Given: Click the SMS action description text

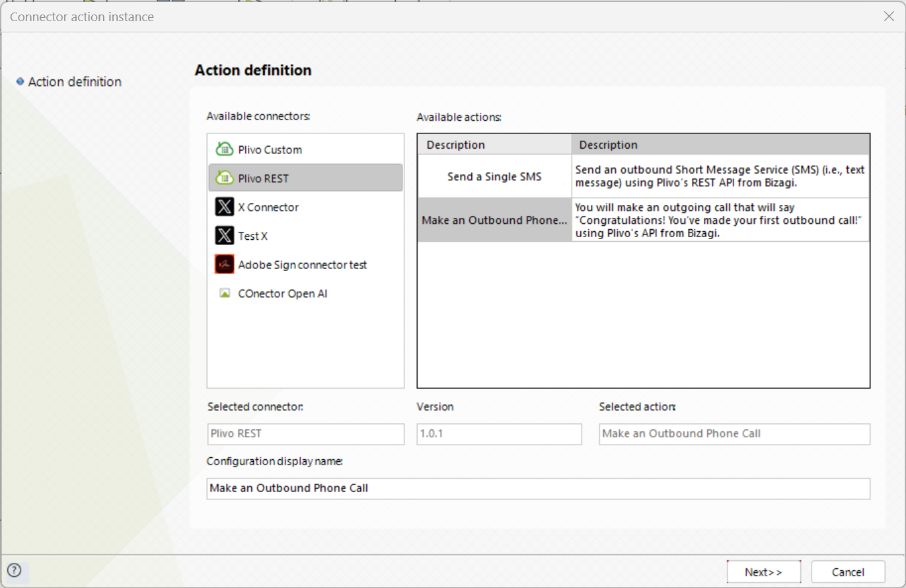Looking at the screenshot, I should [720, 176].
